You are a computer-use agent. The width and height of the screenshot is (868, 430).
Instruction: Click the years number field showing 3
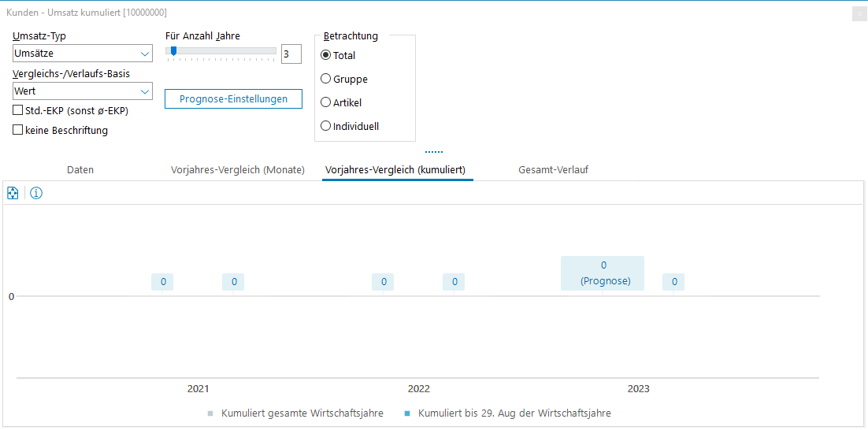pyautogui.click(x=291, y=54)
